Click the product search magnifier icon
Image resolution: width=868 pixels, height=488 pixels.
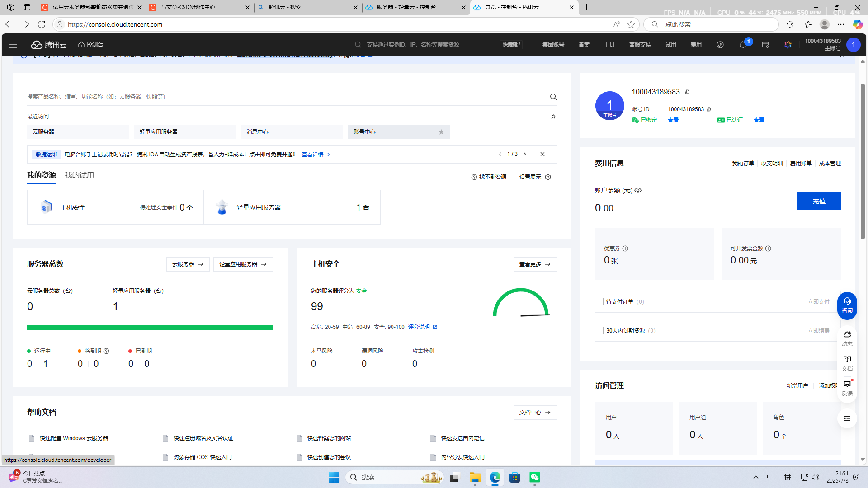click(x=553, y=97)
